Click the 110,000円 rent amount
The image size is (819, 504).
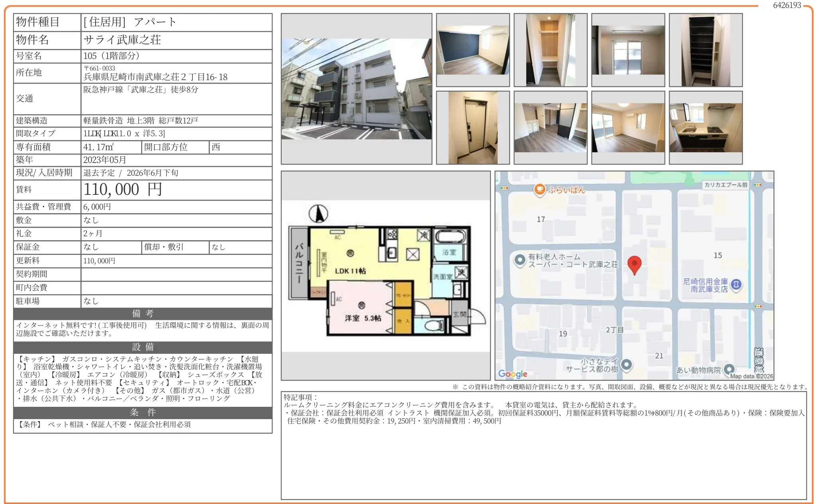(122, 190)
